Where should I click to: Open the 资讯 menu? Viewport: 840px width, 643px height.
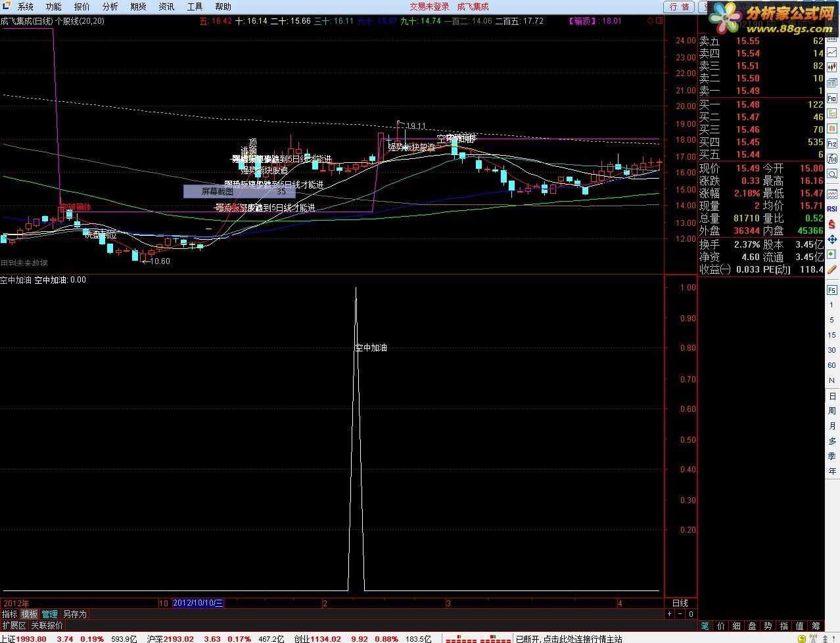166,7
